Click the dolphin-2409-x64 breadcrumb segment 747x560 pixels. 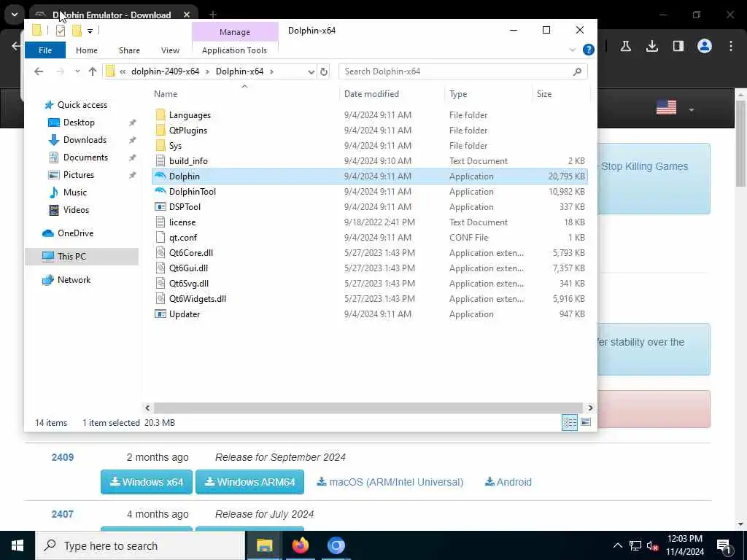pos(166,71)
